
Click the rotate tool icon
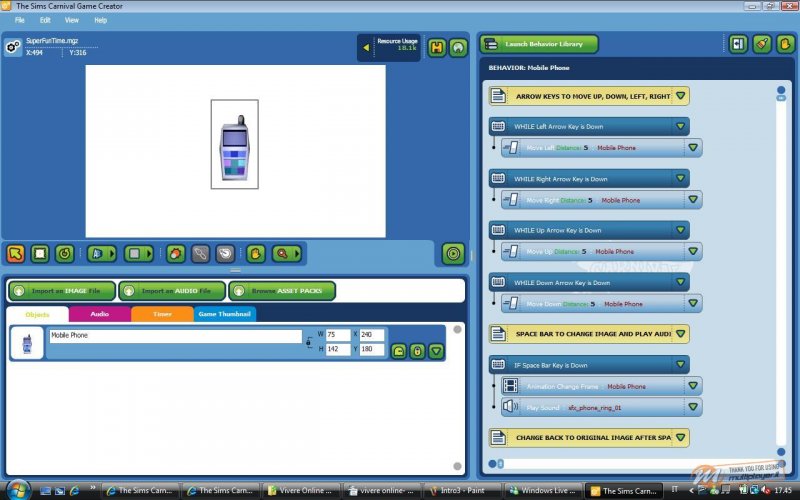64,254
